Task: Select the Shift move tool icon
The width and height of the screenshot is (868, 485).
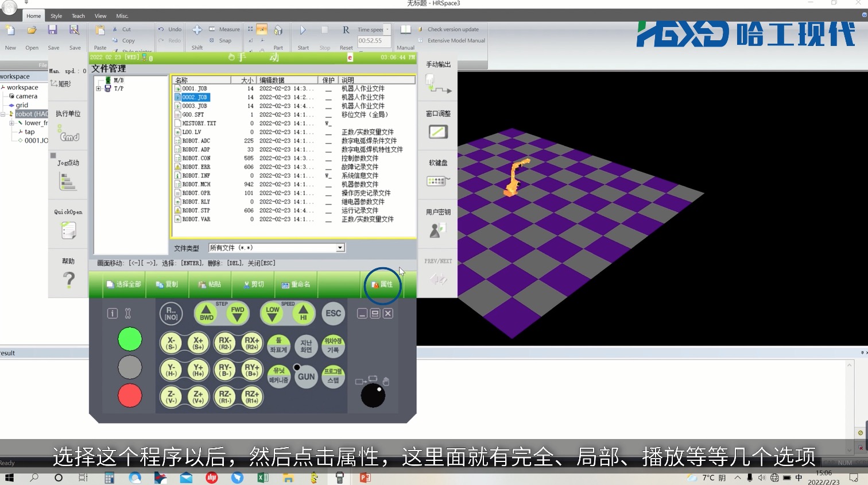Action: point(197,30)
